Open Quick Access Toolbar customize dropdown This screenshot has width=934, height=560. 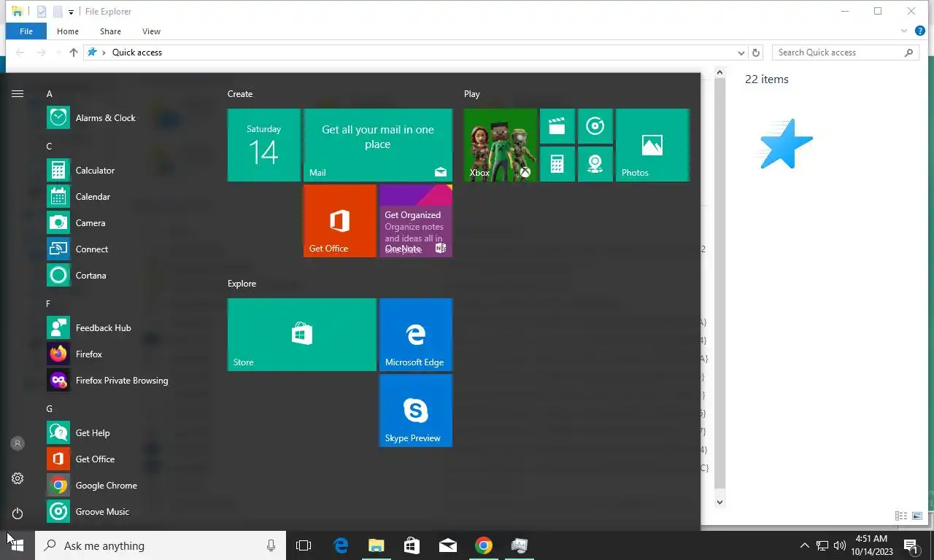[71, 12]
